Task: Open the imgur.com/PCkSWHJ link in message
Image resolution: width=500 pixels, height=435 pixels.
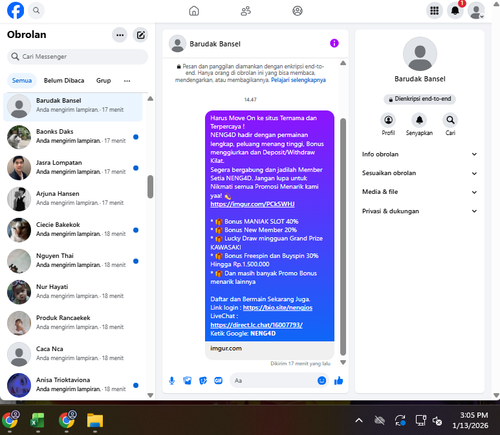Action: pyautogui.click(x=252, y=204)
